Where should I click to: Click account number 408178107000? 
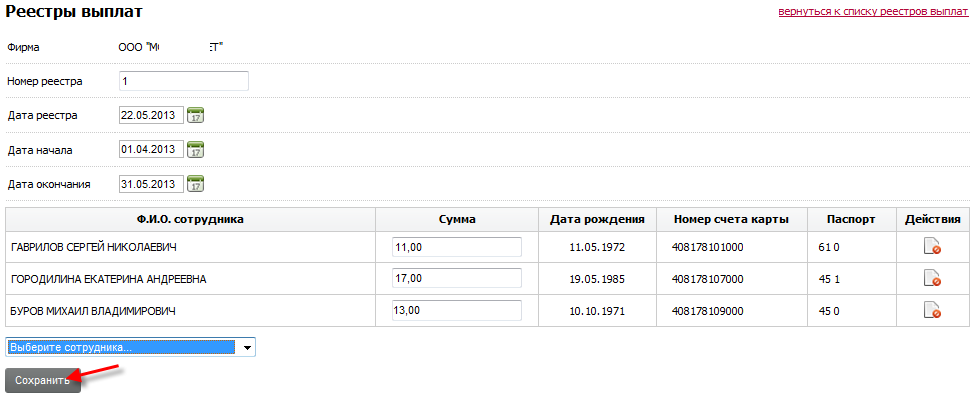pos(708,279)
